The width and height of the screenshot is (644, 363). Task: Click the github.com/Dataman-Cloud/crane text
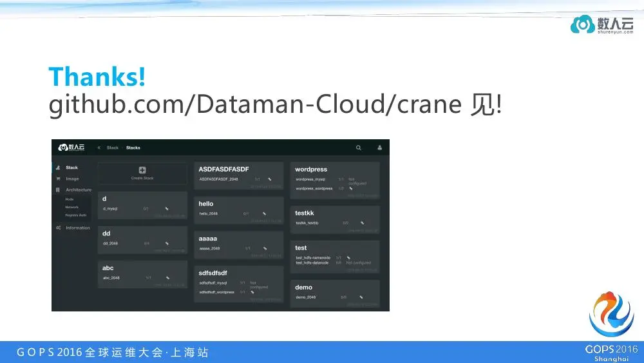click(x=255, y=104)
